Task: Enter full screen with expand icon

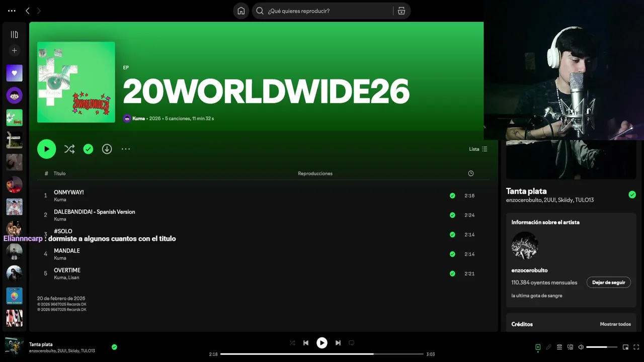Action: (636, 347)
